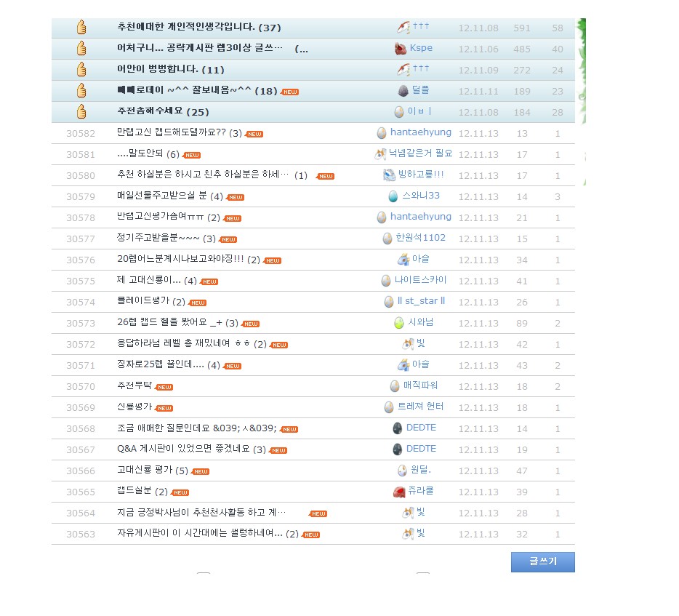
Task: Click the red dragon avatar beside 쥬라쿨
Action: (399, 492)
